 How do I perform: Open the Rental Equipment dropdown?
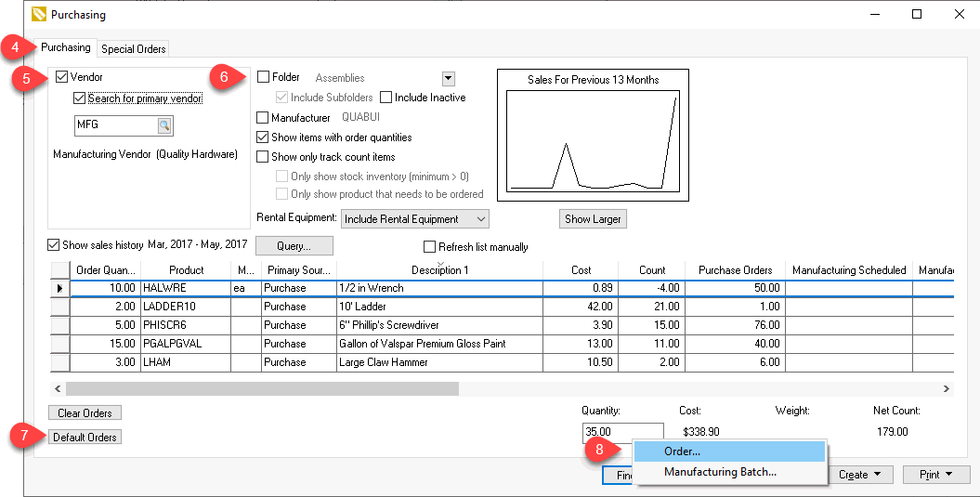[415, 219]
